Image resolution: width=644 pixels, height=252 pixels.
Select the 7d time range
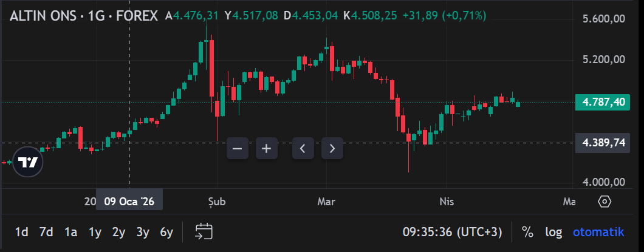click(x=46, y=232)
